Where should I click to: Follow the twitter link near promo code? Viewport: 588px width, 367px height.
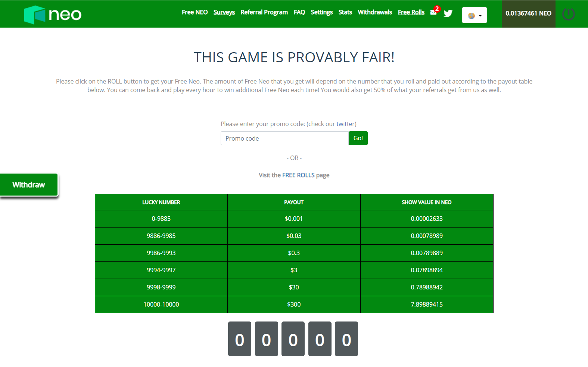click(x=345, y=124)
